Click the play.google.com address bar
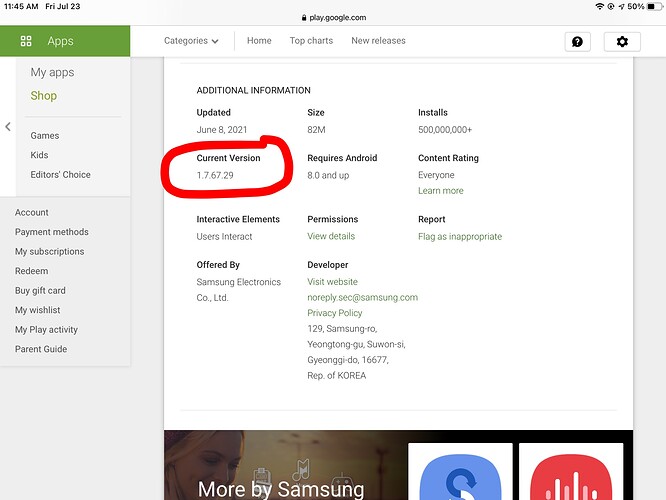The width and height of the screenshot is (666, 500). pyautogui.click(x=333, y=17)
